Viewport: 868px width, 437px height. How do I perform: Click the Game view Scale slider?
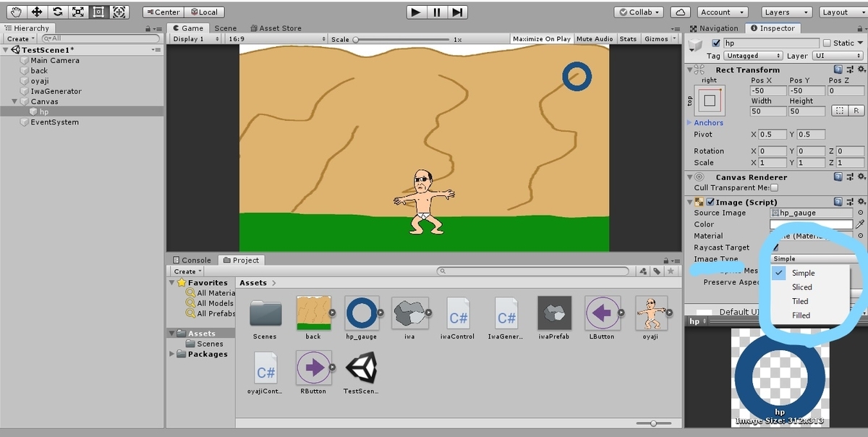pyautogui.click(x=401, y=39)
